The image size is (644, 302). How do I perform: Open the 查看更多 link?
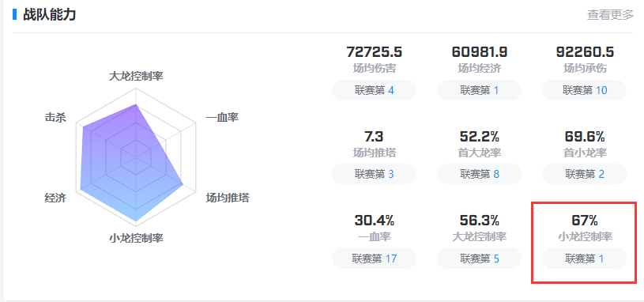pyautogui.click(x=610, y=15)
